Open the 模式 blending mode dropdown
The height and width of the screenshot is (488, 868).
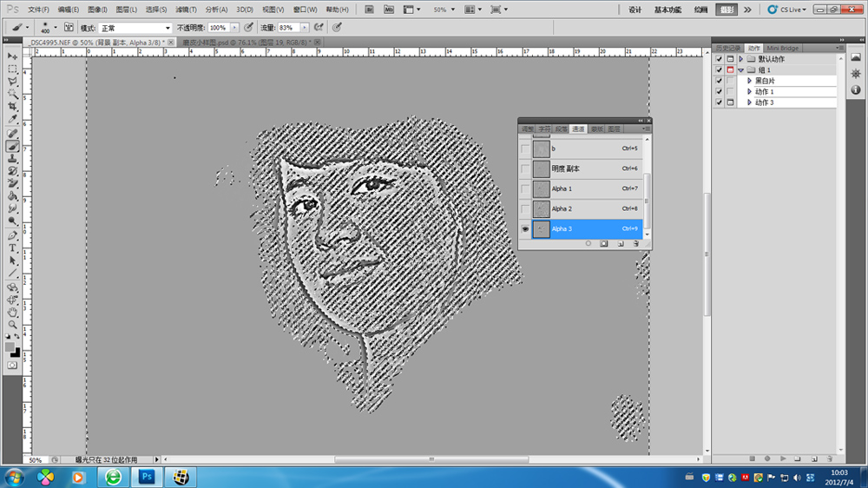coord(135,28)
